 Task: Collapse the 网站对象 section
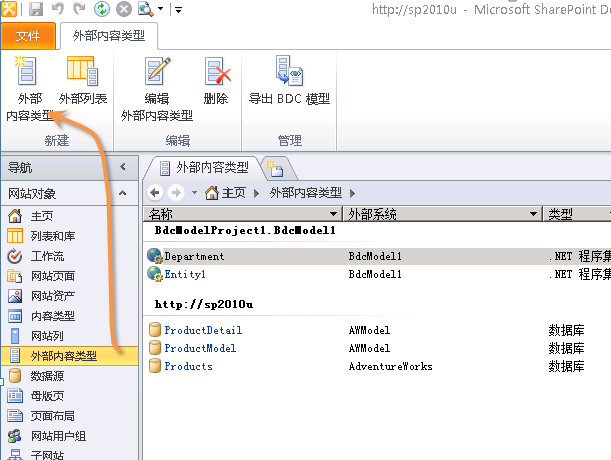point(123,193)
